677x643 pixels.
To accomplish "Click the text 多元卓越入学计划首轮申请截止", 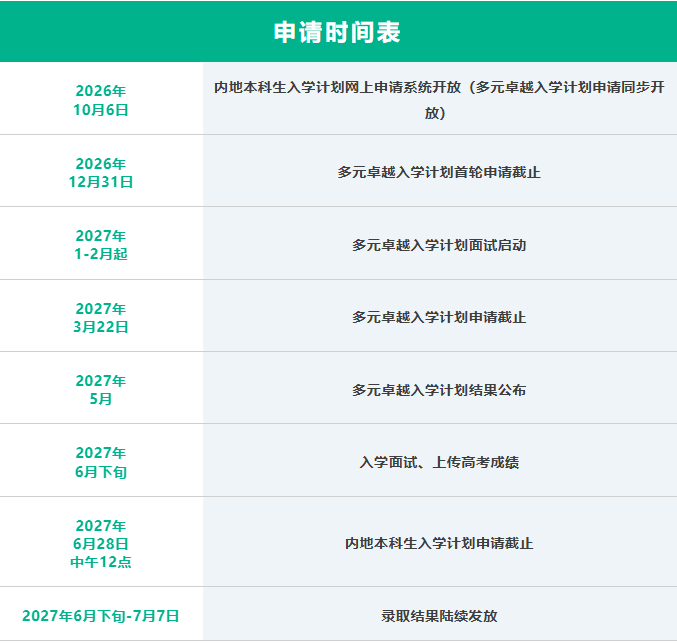I will coord(439,172).
